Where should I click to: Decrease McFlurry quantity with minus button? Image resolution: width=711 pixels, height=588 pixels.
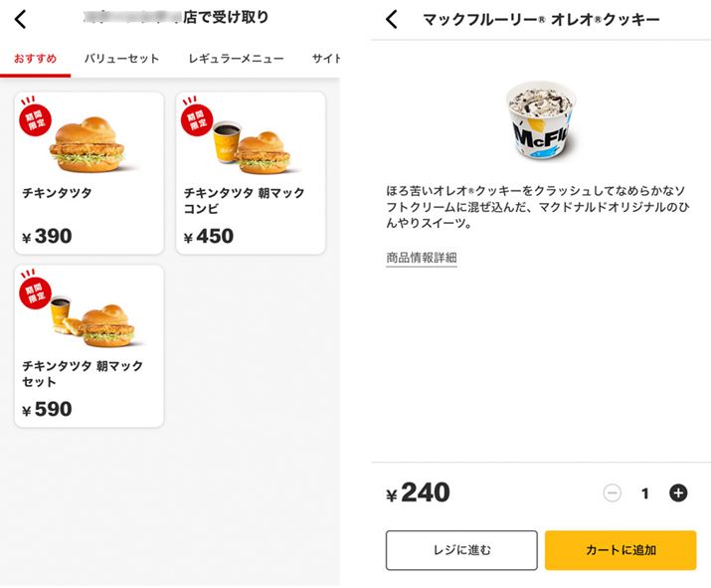(613, 492)
